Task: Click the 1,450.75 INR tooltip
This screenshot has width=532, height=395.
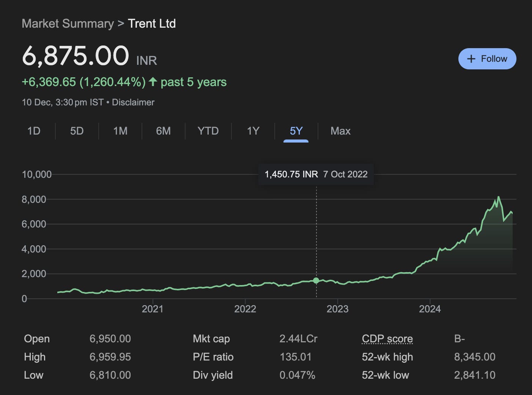Action: point(316,174)
